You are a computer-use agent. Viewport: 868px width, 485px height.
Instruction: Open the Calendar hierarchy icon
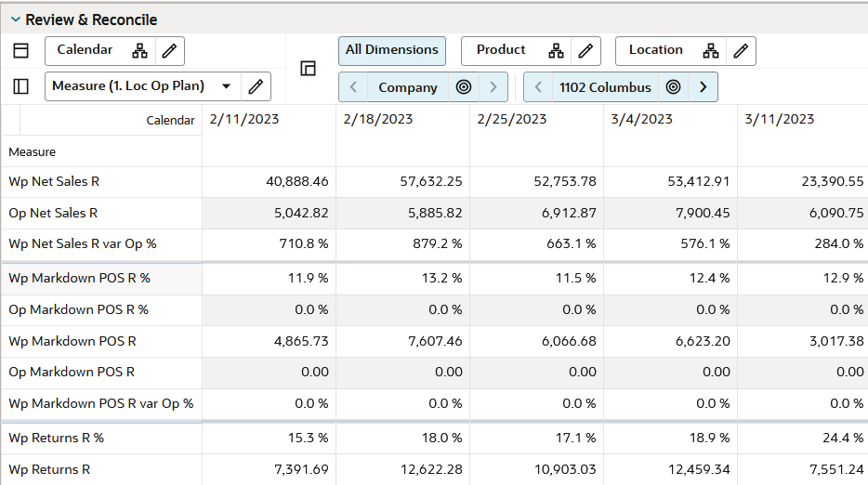point(139,51)
